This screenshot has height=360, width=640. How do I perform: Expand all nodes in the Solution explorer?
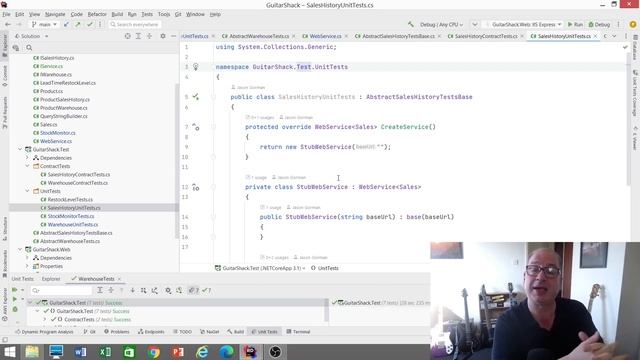pos(138,36)
